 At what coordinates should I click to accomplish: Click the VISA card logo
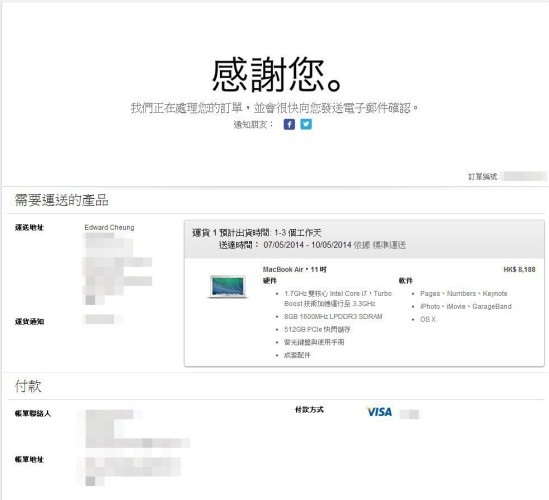click(380, 412)
